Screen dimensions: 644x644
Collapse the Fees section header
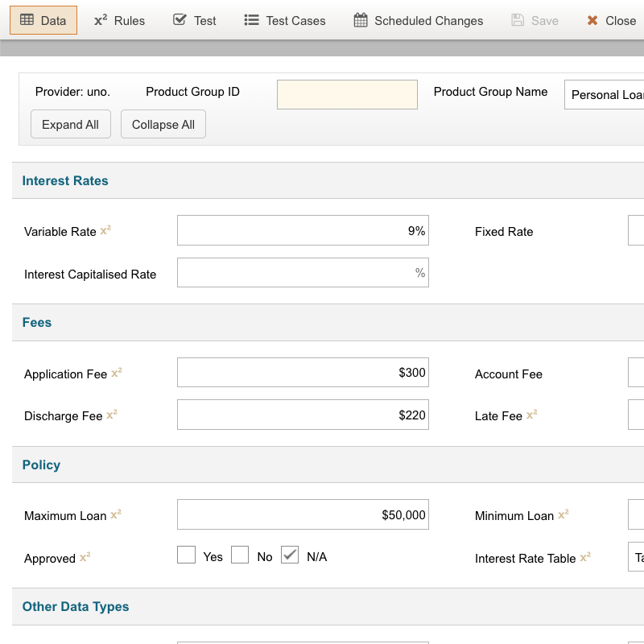click(328, 323)
